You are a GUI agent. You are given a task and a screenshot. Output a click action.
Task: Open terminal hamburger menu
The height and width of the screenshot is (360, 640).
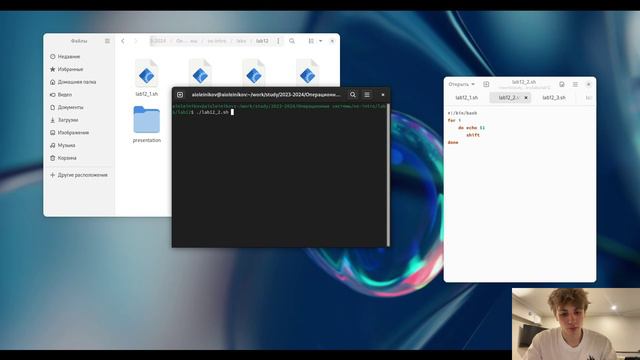(x=367, y=95)
